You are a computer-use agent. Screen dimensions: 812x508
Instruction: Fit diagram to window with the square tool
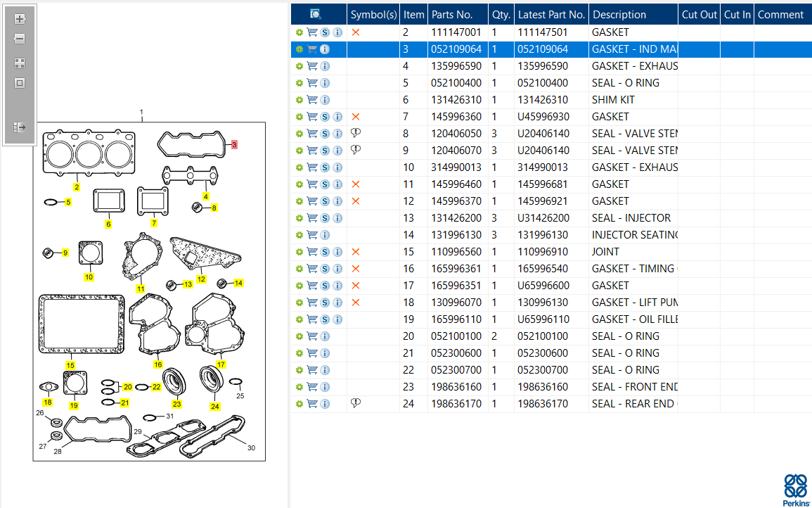pos(20,83)
